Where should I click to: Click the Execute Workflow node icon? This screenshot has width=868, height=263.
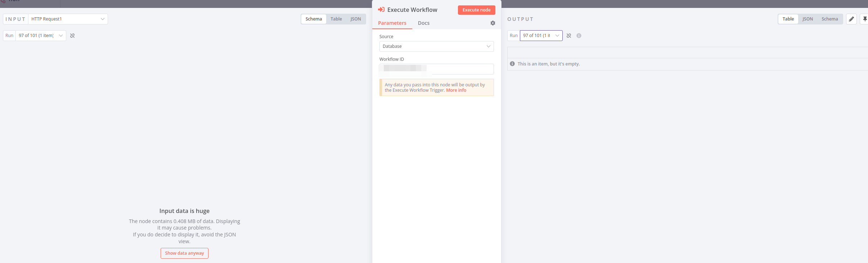[x=381, y=10]
